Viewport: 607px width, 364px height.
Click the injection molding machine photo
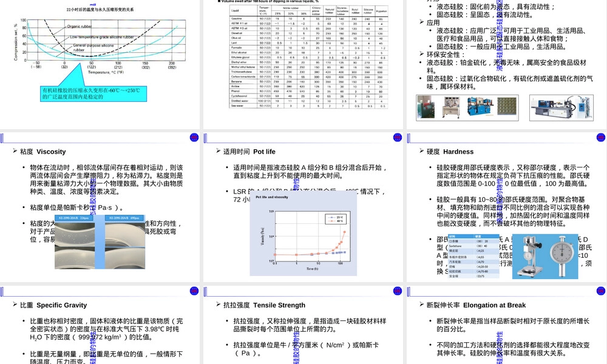[x=561, y=107]
